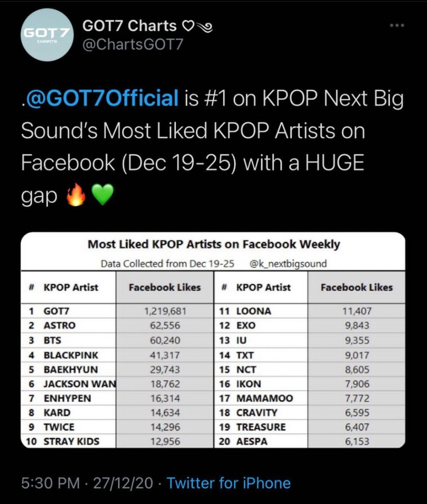Click the left Facebook Likes column header
This screenshot has height=504, width=427.
165,287
